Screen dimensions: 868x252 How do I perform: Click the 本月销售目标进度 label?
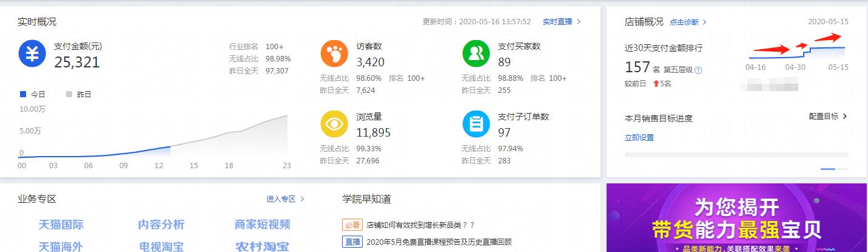point(659,118)
